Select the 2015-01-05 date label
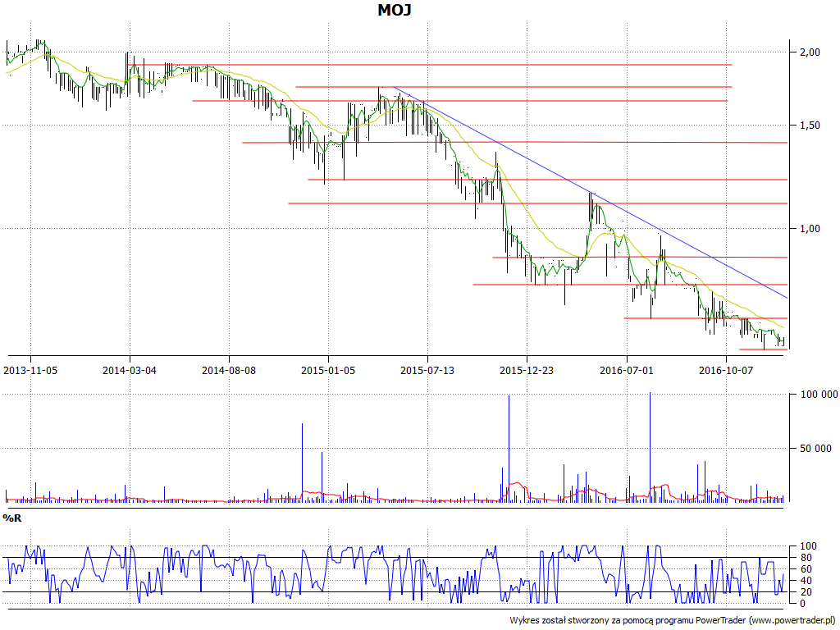 click(x=328, y=370)
